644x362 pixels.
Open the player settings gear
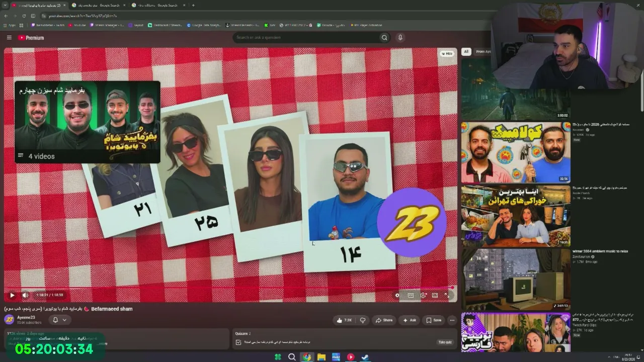(x=423, y=295)
